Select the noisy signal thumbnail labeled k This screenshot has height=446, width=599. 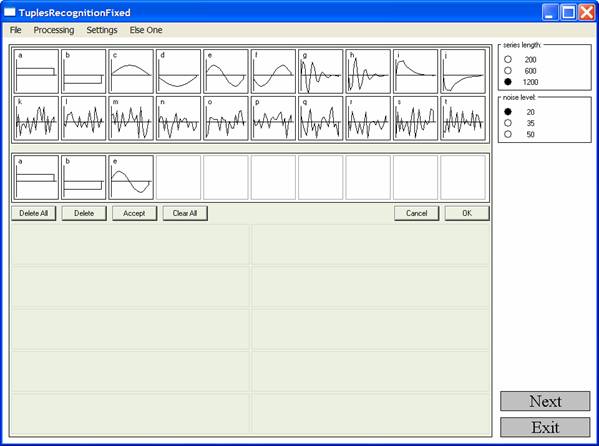click(36, 118)
